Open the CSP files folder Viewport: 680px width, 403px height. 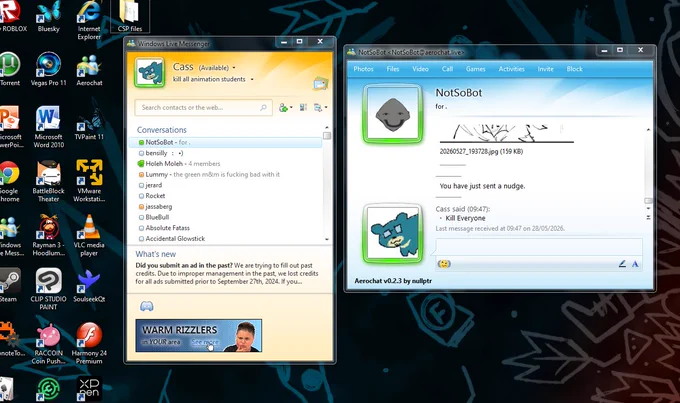tap(130, 16)
